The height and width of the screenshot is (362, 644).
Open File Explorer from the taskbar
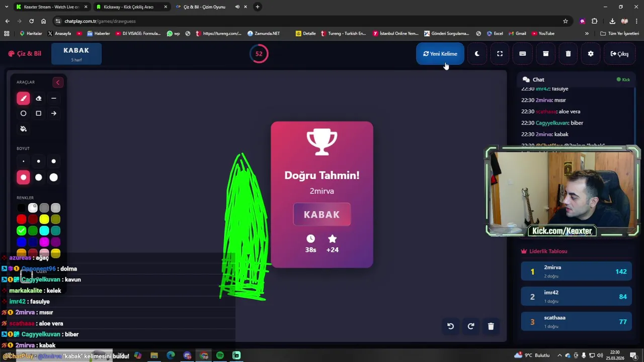pyautogui.click(x=154, y=355)
